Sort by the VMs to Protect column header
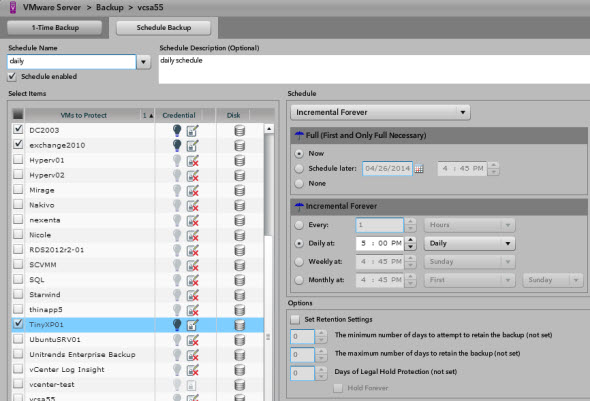590x401 pixels. 84,115
